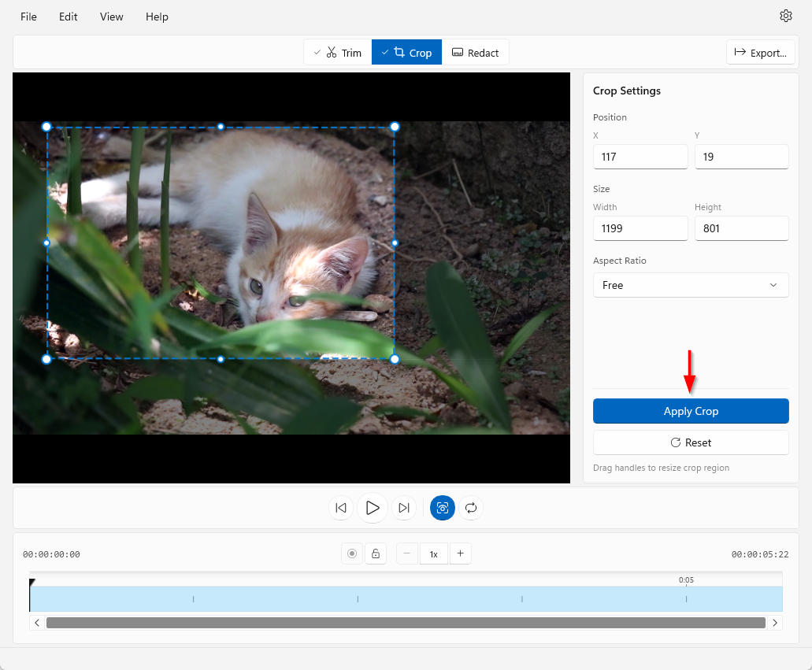This screenshot has width=812, height=670.
Task: Zoom in the timeline with plus
Action: coord(460,553)
